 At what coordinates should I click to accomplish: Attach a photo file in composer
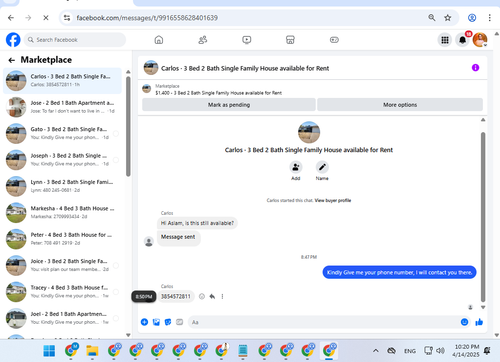[x=156, y=322]
